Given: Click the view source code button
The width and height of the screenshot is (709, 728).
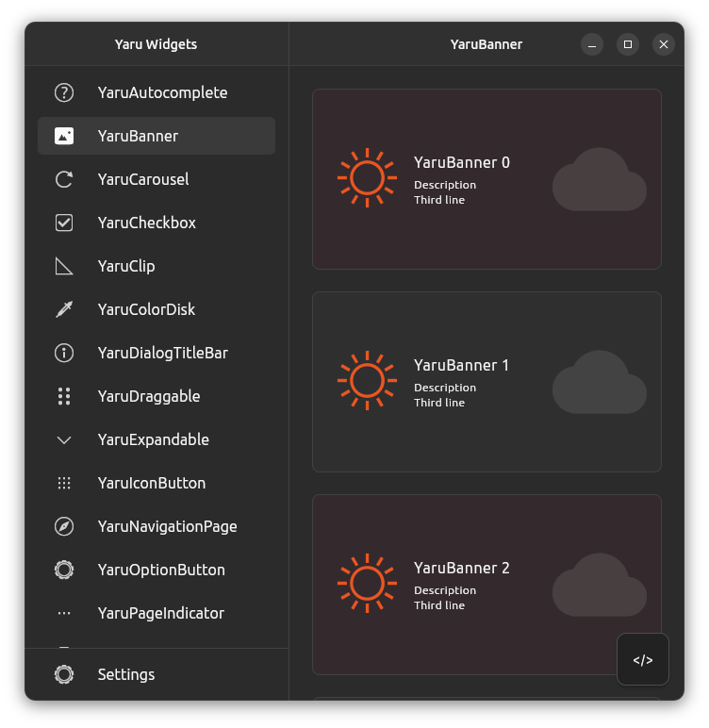Looking at the screenshot, I should [643, 659].
